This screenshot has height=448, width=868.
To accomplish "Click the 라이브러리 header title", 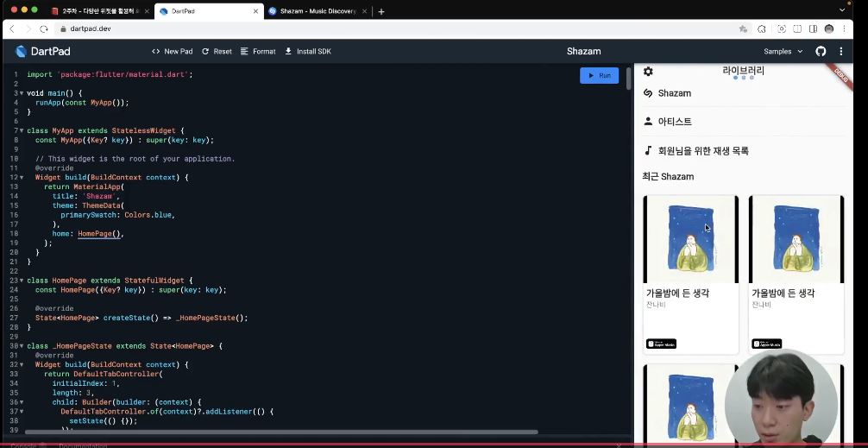I will [744, 71].
